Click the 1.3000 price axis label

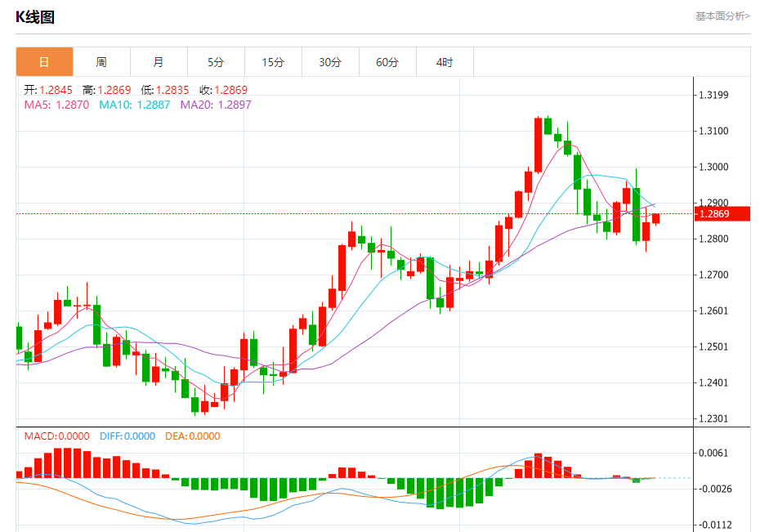coord(713,167)
